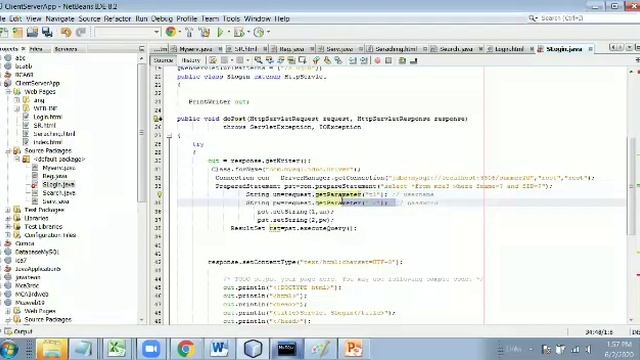Click the Stop Macro Recording icon

(389, 60)
